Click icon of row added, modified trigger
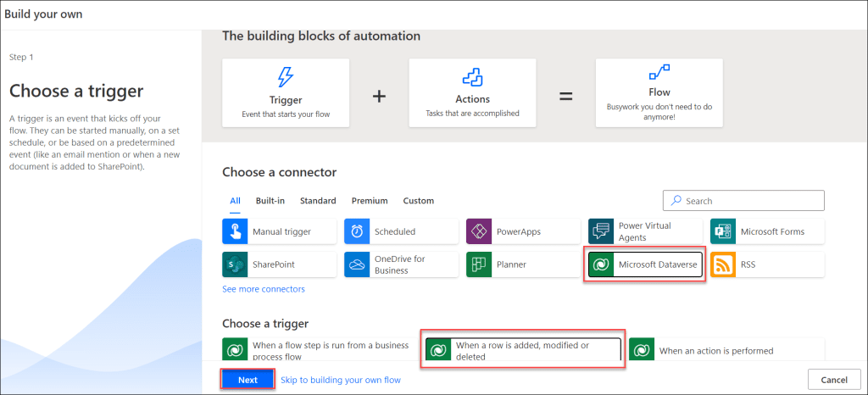Screen dimensions: 868x395 pyautogui.click(x=438, y=350)
